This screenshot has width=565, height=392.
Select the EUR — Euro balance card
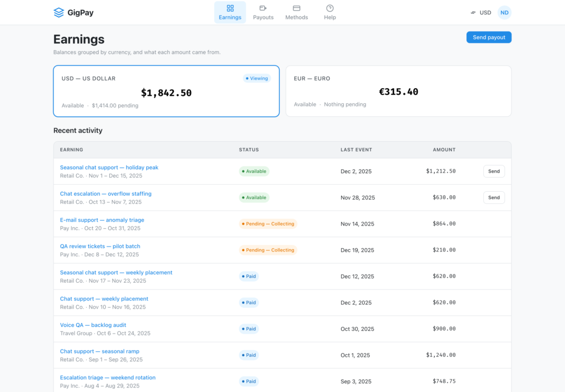[x=398, y=91]
